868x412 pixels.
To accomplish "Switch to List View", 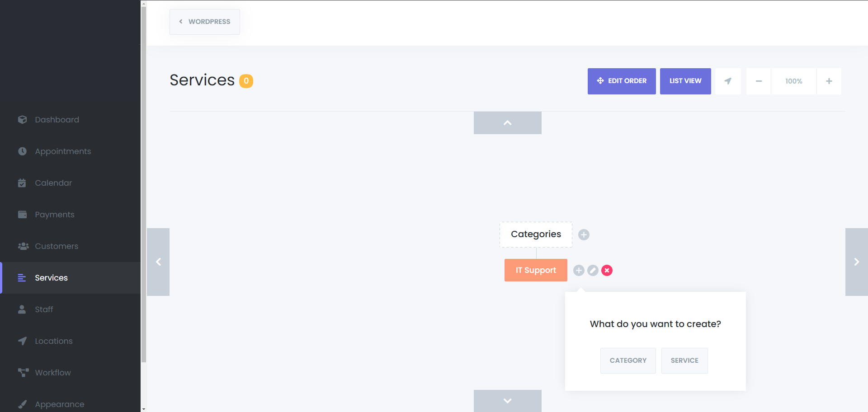I will click(x=685, y=81).
